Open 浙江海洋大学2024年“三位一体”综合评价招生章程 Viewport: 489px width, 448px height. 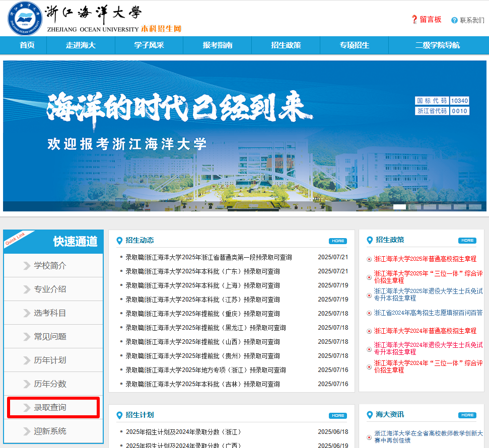[x=428, y=366]
